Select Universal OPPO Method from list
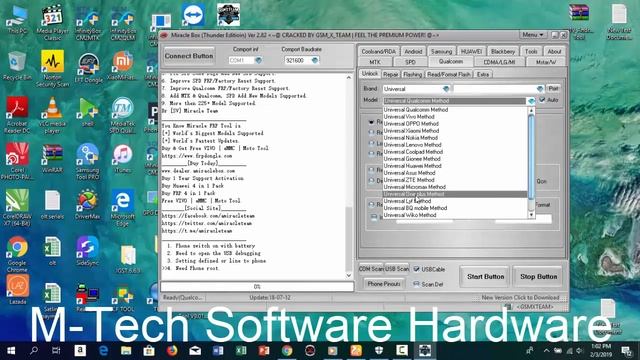The image size is (640, 360). pyautogui.click(x=411, y=124)
